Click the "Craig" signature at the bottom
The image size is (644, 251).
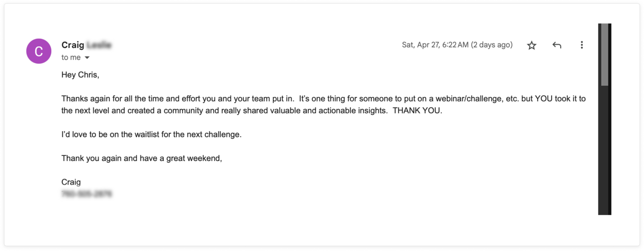coord(71,182)
